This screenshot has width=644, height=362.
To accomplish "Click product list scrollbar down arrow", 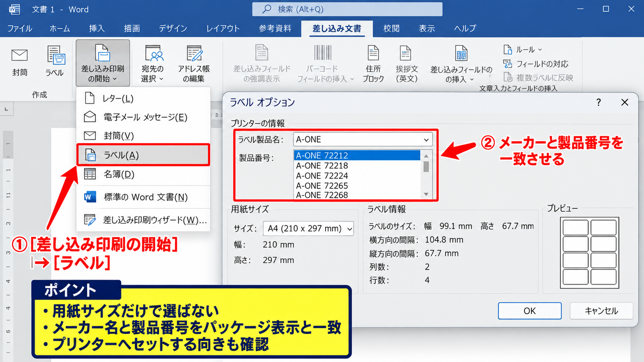I will 426,194.
